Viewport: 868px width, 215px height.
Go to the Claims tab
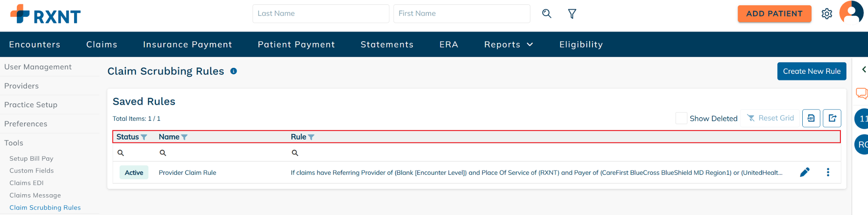pyautogui.click(x=102, y=45)
